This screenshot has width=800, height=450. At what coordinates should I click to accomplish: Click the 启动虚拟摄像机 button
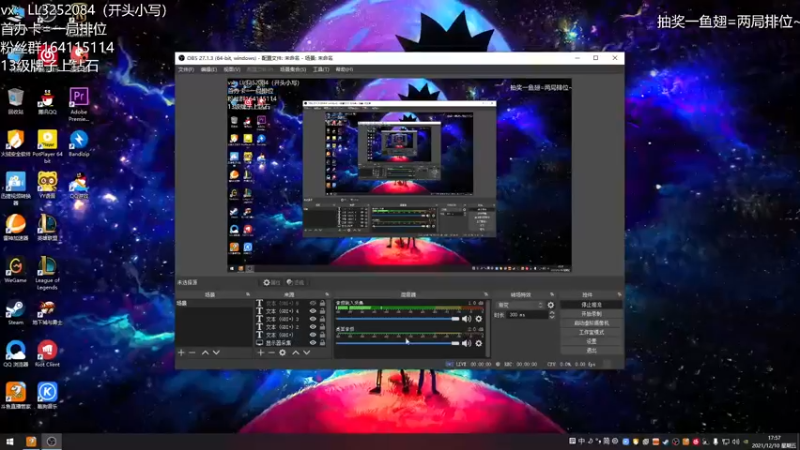pos(591,323)
